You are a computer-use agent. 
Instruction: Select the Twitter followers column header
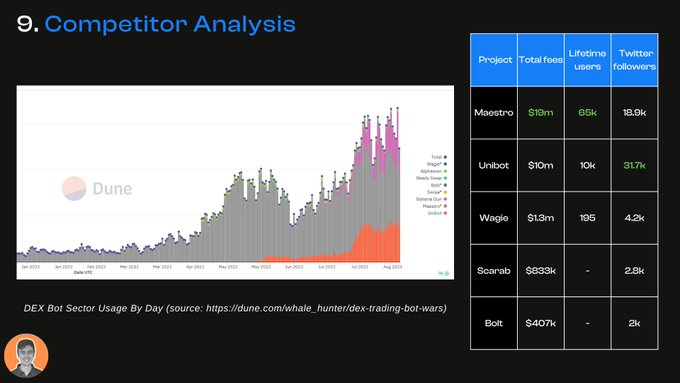point(634,60)
